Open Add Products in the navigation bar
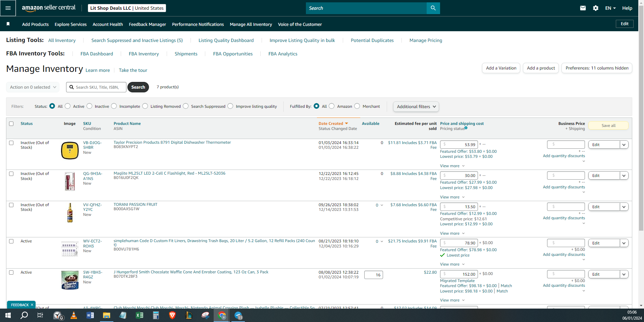The image size is (644, 322). pyautogui.click(x=35, y=24)
